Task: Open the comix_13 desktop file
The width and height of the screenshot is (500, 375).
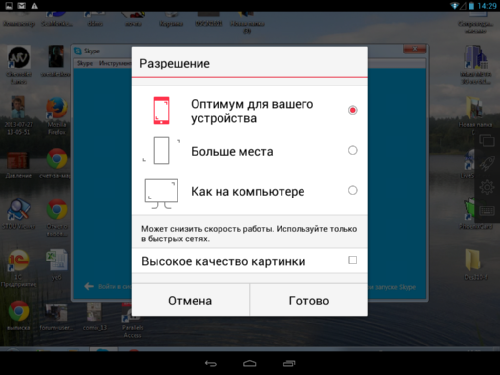Action: click(95, 316)
